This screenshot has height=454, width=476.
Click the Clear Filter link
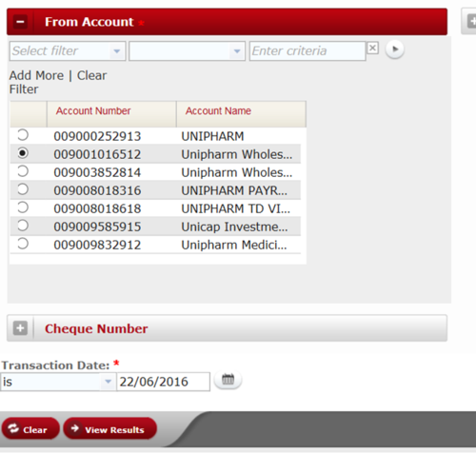pyautogui.click(x=58, y=83)
